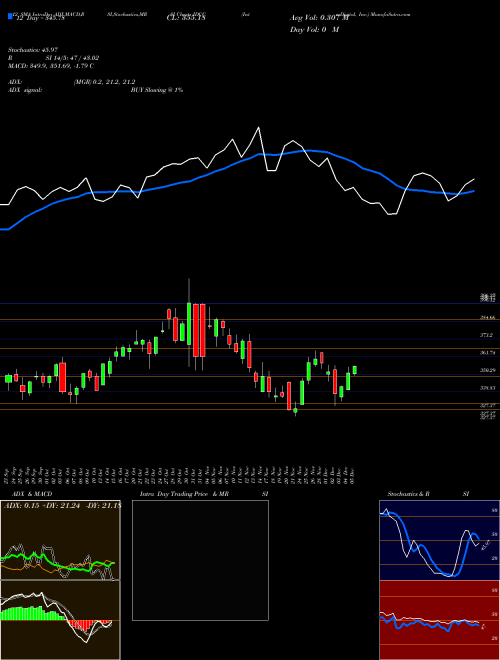This screenshot has width=500, height=660.
Task: Click the highest peak of white price line
Action: (x=258, y=128)
